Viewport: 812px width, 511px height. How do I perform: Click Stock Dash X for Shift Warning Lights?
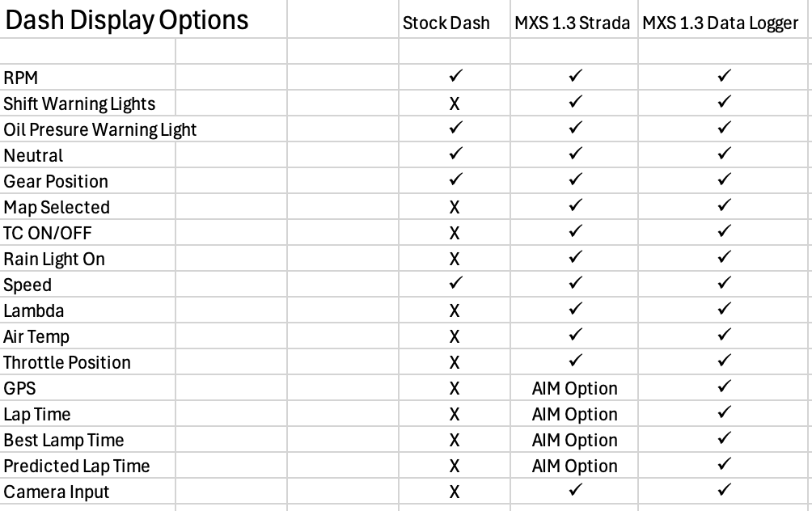click(455, 103)
